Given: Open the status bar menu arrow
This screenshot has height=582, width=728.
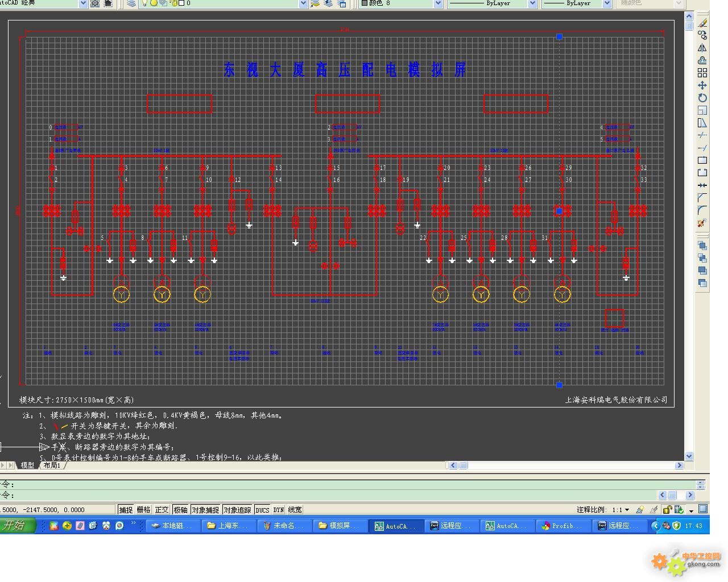Looking at the screenshot, I should [x=691, y=510].
